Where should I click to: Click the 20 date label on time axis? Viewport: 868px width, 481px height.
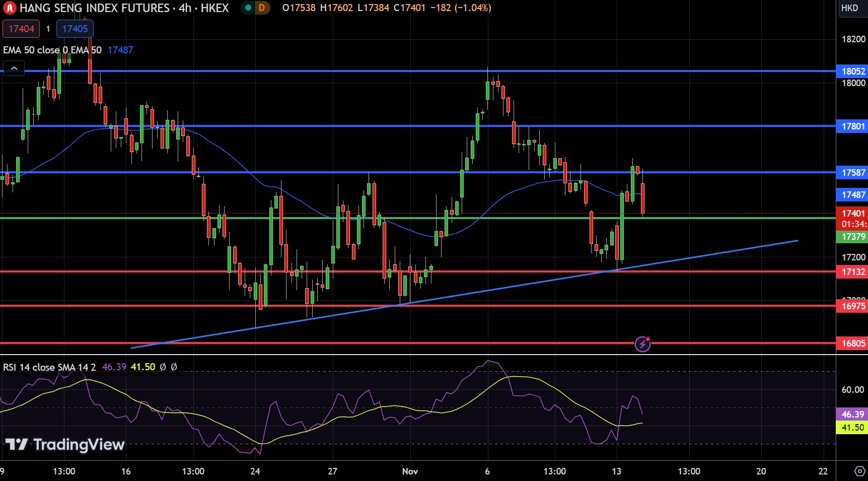[761, 471]
